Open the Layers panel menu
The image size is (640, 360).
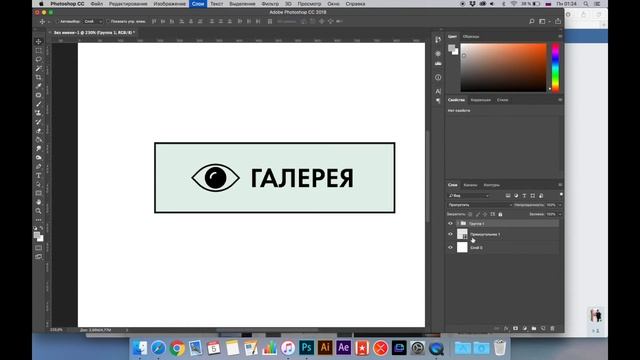coord(560,185)
